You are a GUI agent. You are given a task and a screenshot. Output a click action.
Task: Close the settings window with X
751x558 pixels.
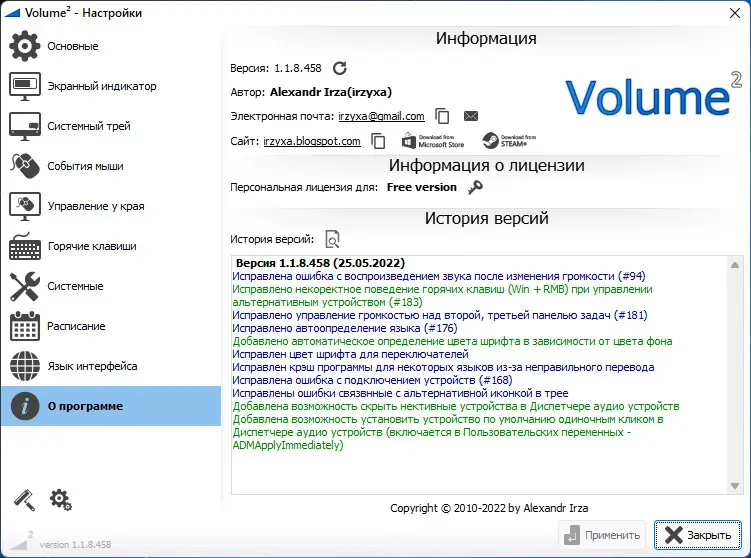(735, 13)
